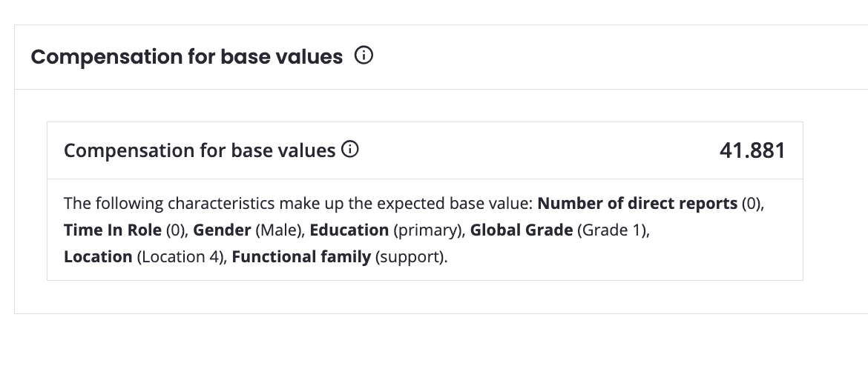
Task: Click the bold section heading at top
Action: pos(187,57)
